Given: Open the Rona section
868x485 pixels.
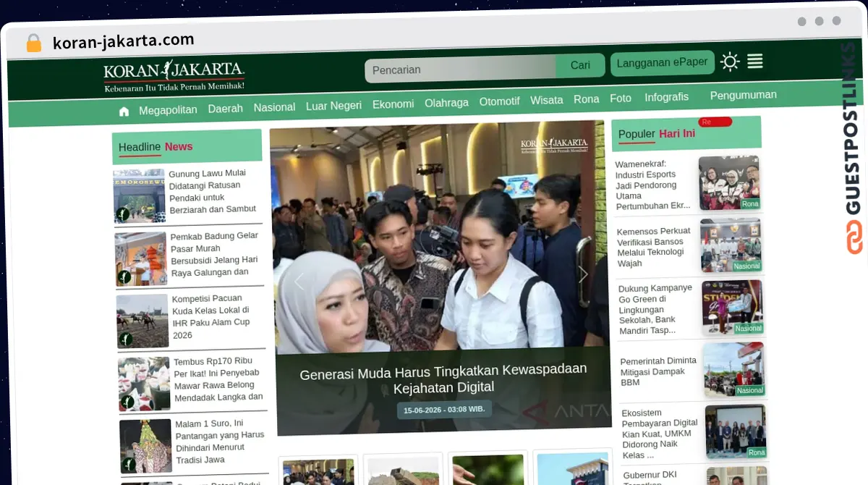Looking at the screenshot, I should 586,99.
